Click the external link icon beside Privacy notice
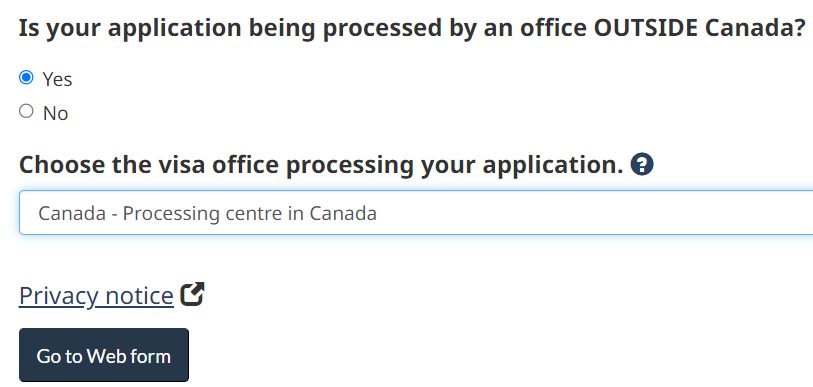Screen dimensions: 813x387 pos(192,294)
